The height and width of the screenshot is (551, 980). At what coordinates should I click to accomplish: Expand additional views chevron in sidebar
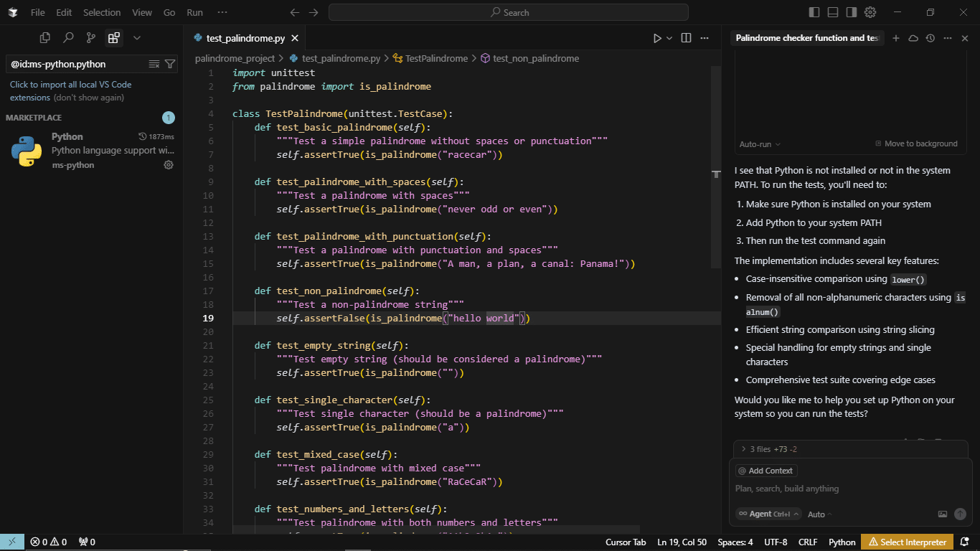tap(137, 38)
